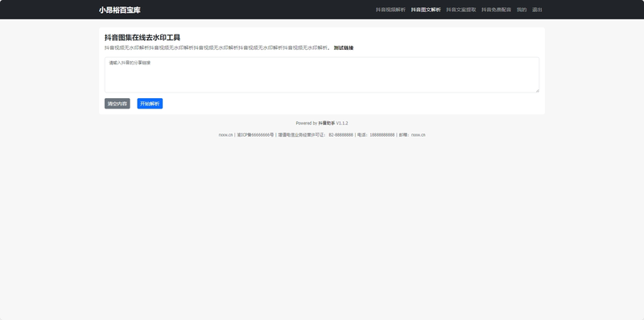Open the 抖音文案提取 navigation item
This screenshot has height=320, width=644.
pyautogui.click(x=461, y=10)
